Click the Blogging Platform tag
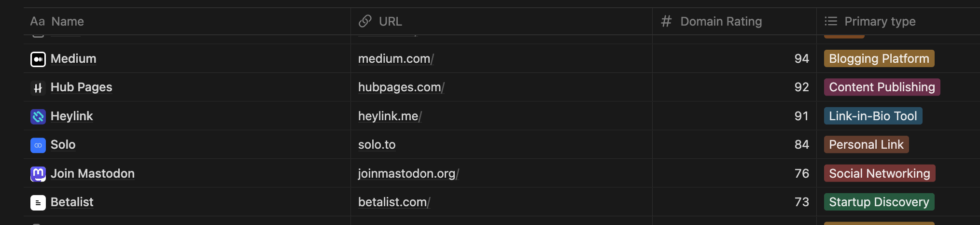This screenshot has width=980, height=225. click(879, 59)
